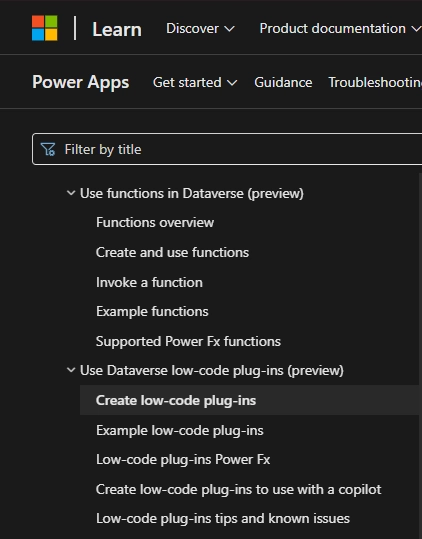Open the Product documentation dropdown
Screen dimensions: 422x539
click(x=340, y=29)
